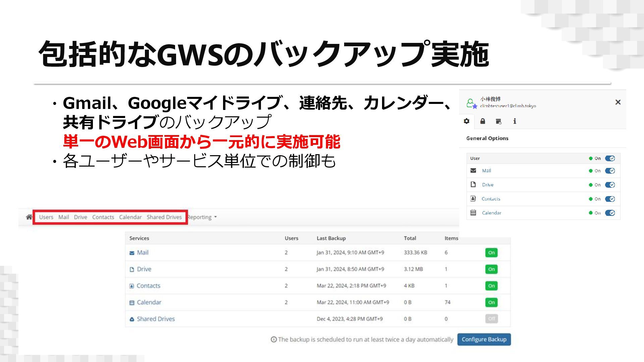Click the Services column header
Image resolution: width=644 pixels, height=362 pixels.
139,238
